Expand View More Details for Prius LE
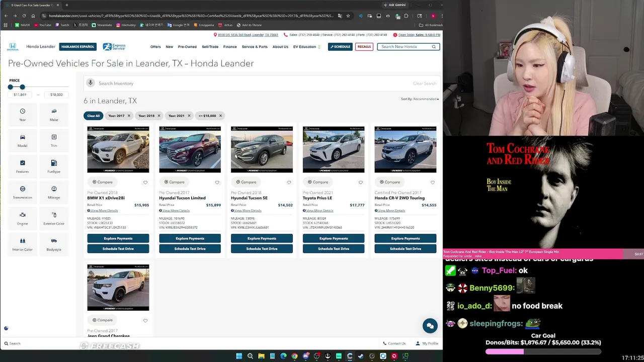Viewport: 644px width, 362px height. 318,211
